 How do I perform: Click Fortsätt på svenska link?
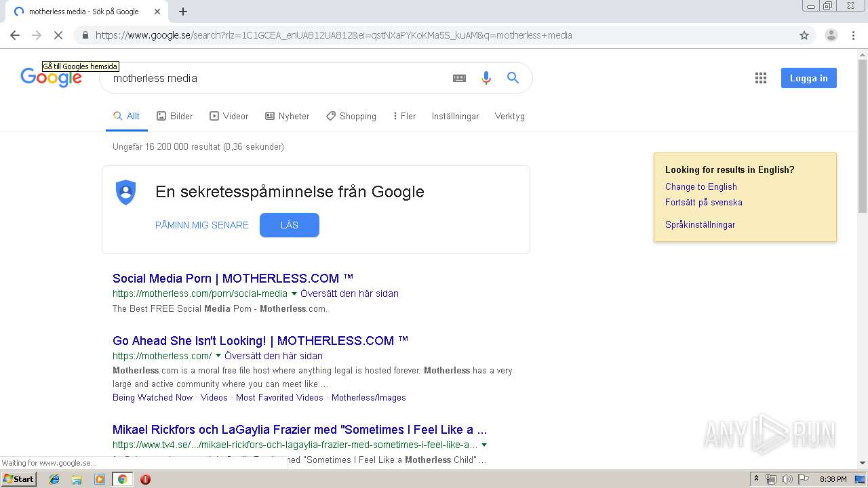pyautogui.click(x=704, y=202)
